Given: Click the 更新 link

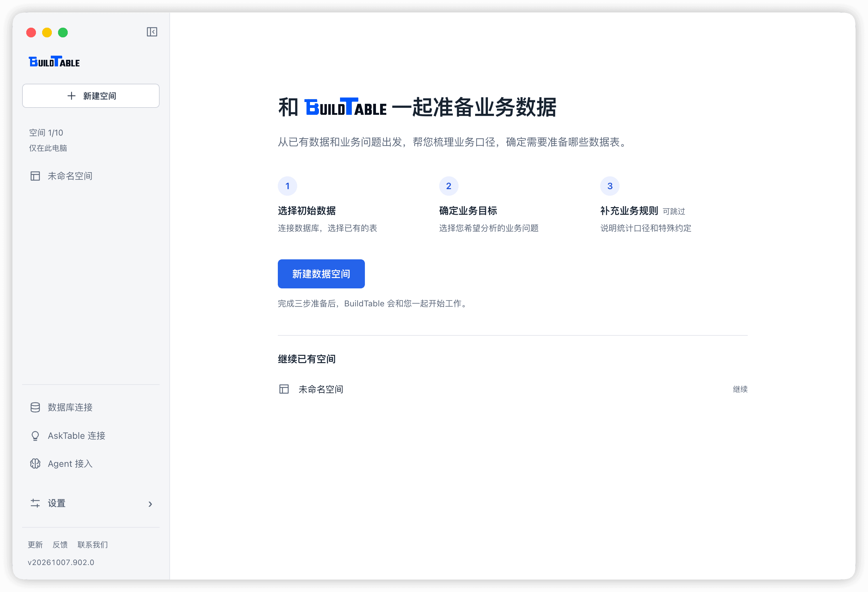Looking at the screenshot, I should coord(35,545).
